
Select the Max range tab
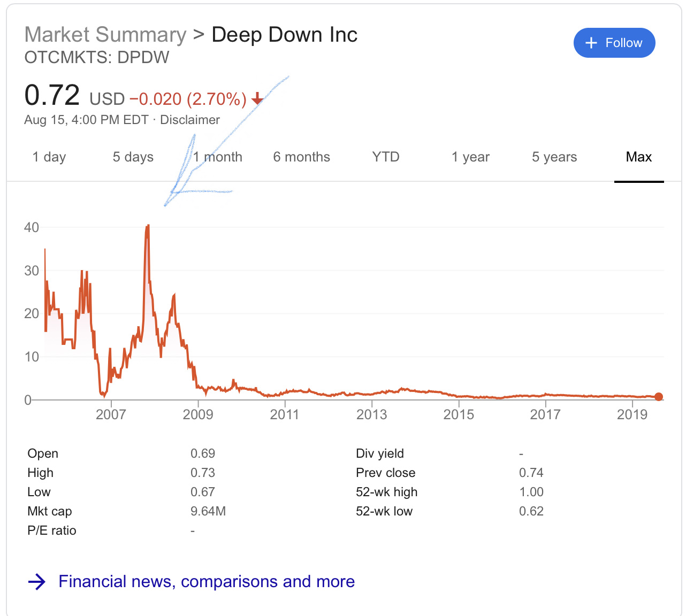639,157
